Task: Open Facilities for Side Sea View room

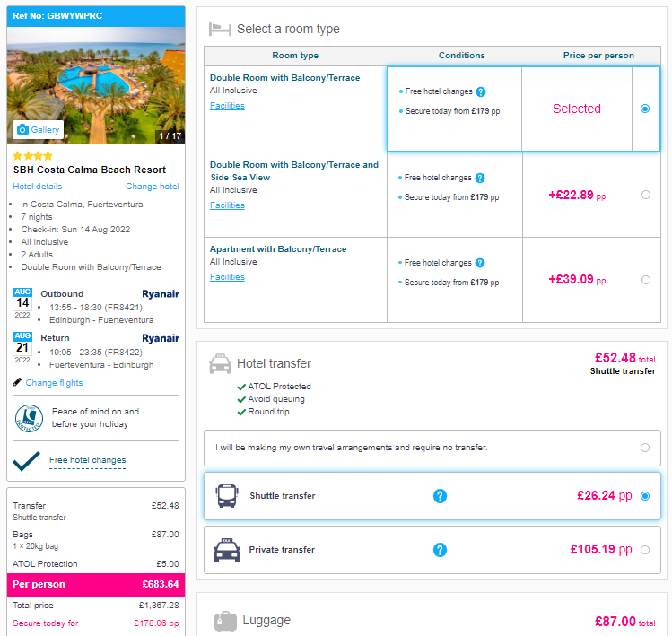Action: (x=227, y=205)
